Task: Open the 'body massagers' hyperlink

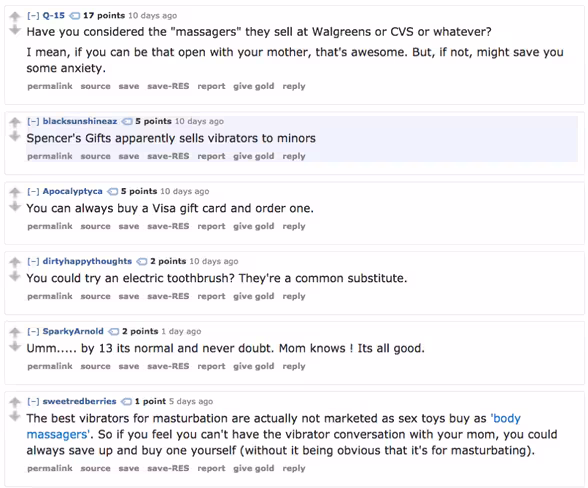Action: coord(273,426)
